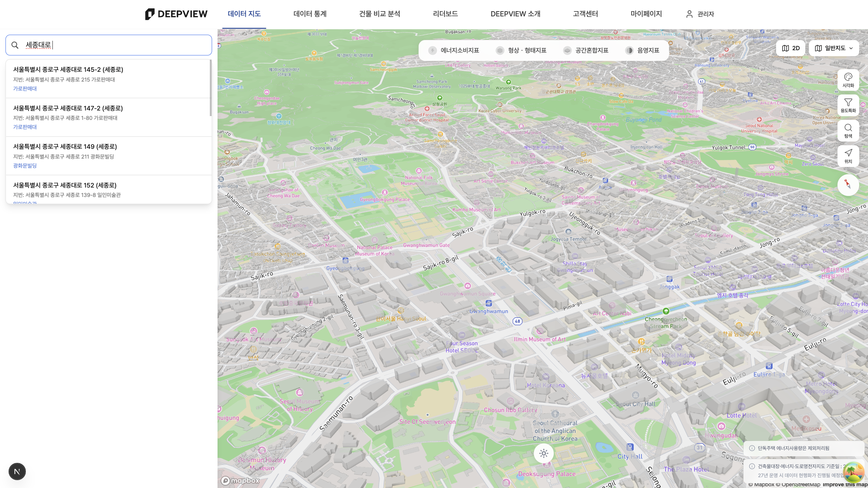Screen dimensions: 868x488
Task: Click the search magnifier icon
Action: click(x=15, y=45)
